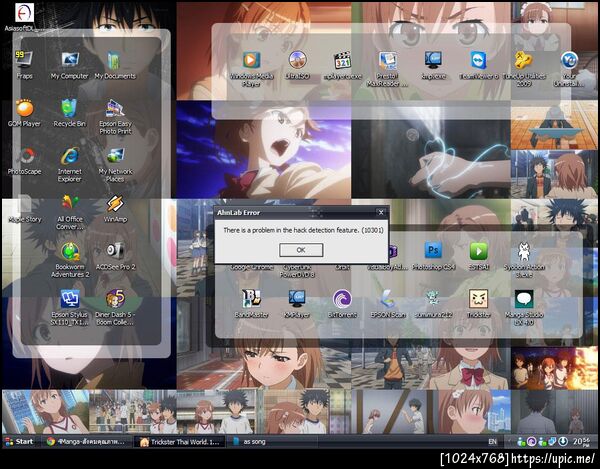600x469 pixels.
Task: Select the Trickster desktop icon
Action: point(479,303)
